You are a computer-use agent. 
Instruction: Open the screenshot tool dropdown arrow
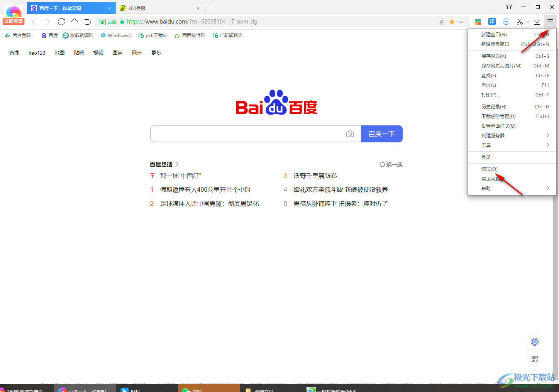[528, 22]
